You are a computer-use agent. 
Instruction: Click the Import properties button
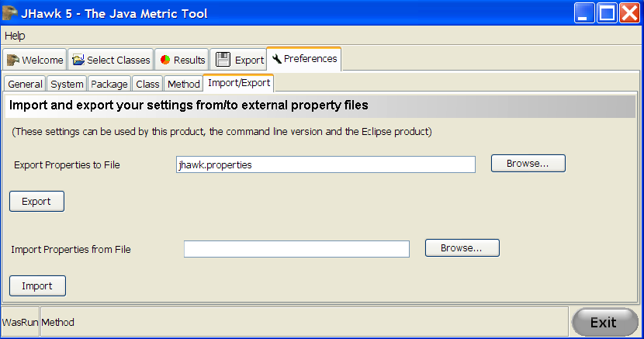(x=37, y=285)
